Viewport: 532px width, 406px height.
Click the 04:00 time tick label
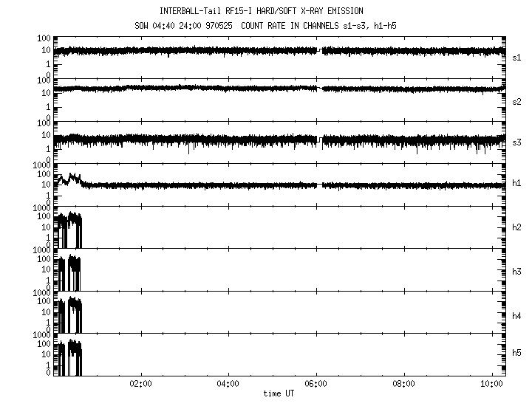[x=228, y=384]
